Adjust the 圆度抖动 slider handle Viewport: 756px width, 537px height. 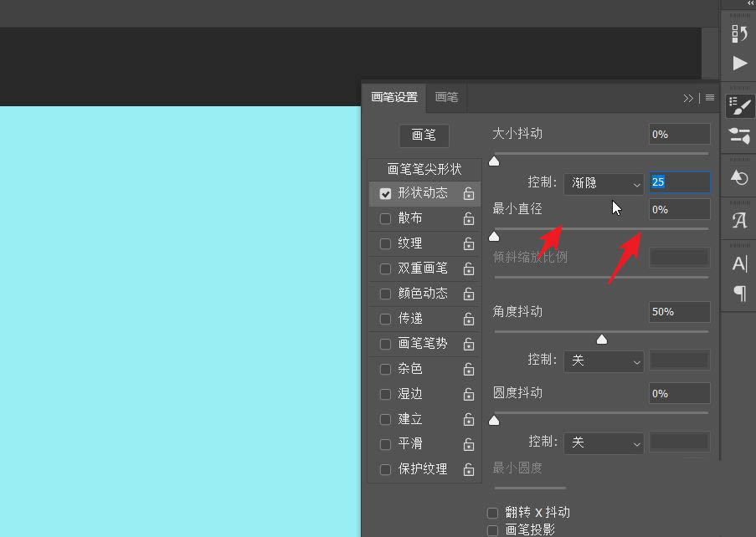click(494, 421)
